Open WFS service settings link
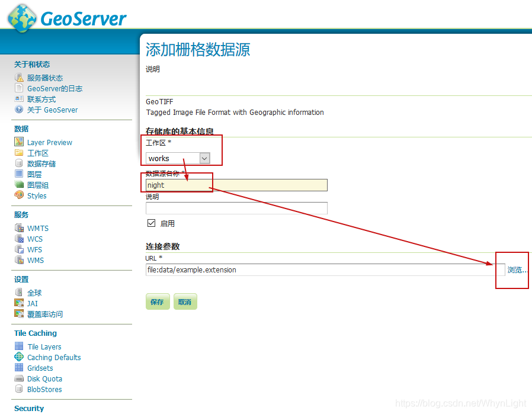The height and width of the screenshot is (414, 532). pos(34,250)
